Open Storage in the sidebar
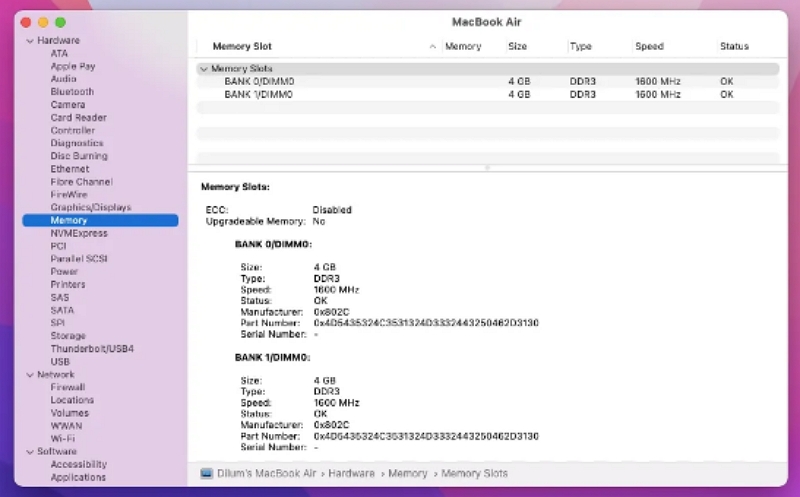 pyautogui.click(x=68, y=336)
